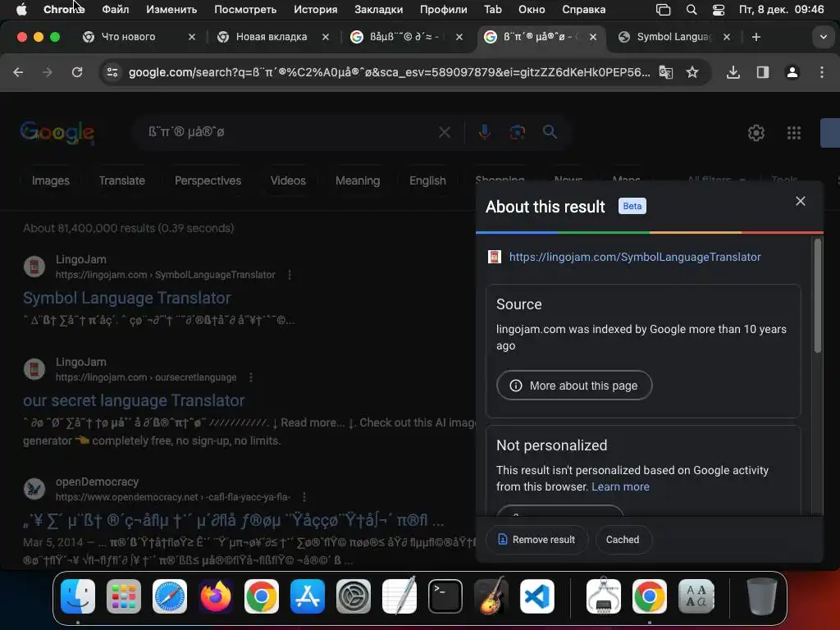
Task: Select the Meaning filter chip
Action: [358, 180]
